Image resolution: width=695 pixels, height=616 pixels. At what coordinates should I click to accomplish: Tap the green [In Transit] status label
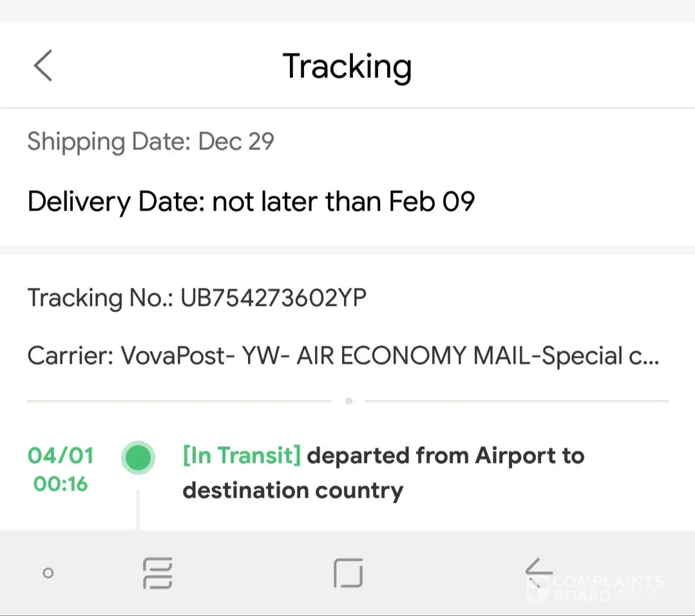click(242, 456)
